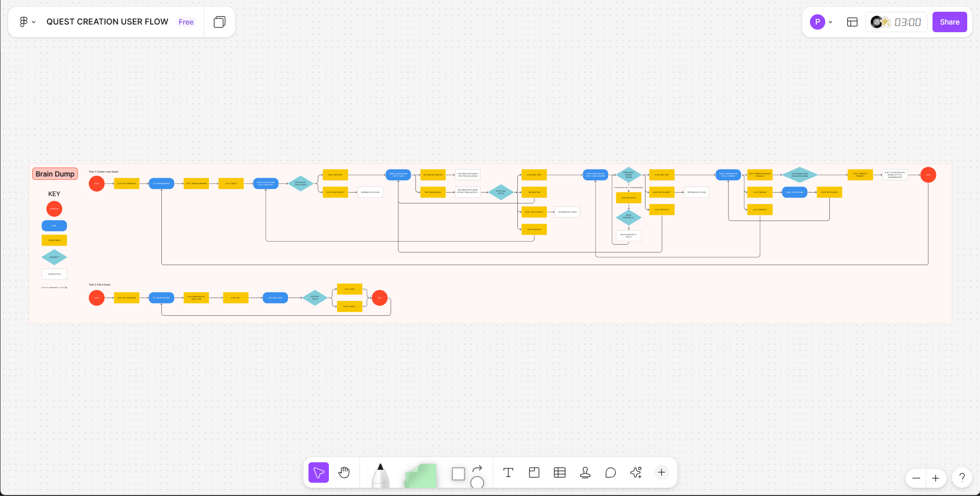Image resolution: width=980 pixels, height=496 pixels.
Task: Select the Move (arrow) tool
Action: click(x=319, y=473)
